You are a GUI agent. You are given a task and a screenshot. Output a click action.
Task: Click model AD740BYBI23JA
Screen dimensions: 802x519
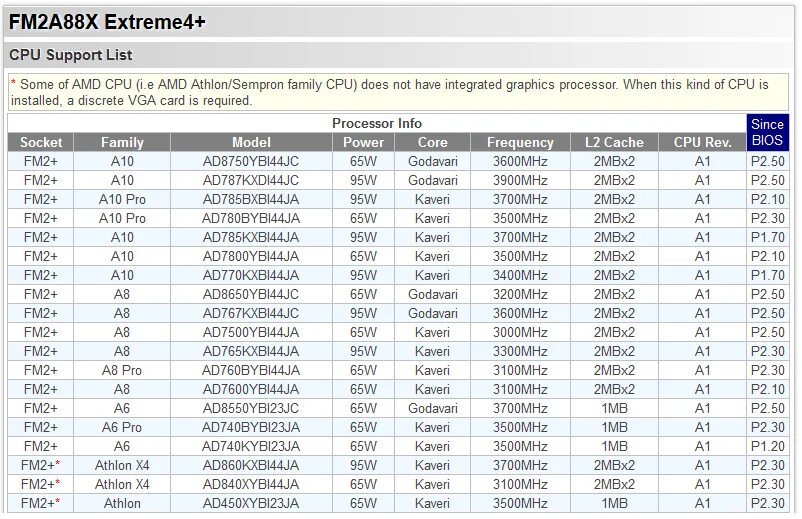[251, 427]
